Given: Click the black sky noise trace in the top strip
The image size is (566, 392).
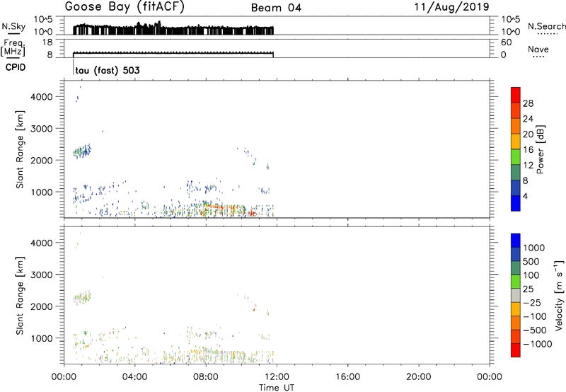Looking at the screenshot, I should (x=173, y=30).
